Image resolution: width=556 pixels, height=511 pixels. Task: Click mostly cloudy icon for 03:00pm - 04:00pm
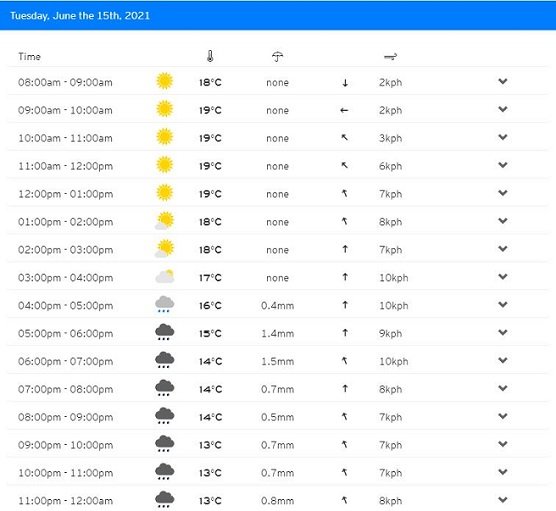(165, 276)
